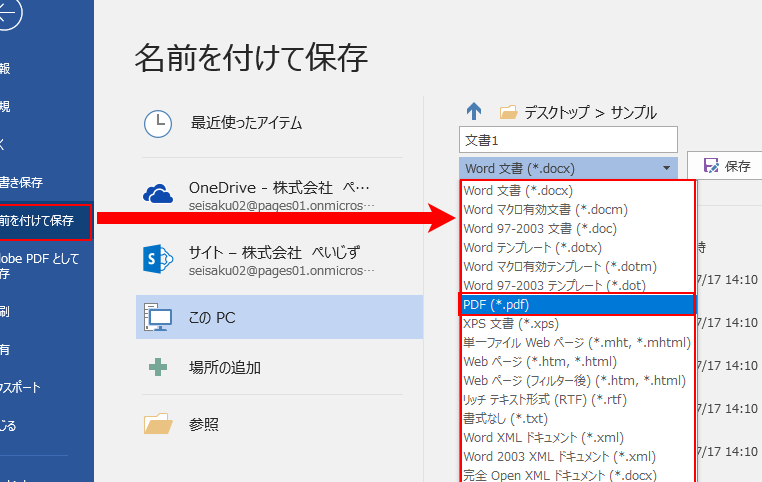The image size is (762, 482).
Task: Click the clock icon for recent items
Action: tap(158, 123)
